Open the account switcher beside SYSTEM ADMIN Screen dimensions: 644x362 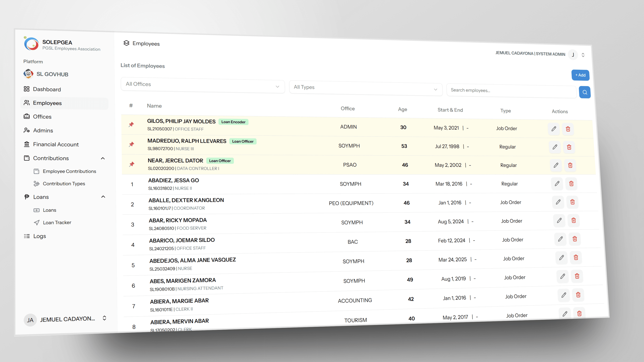click(583, 55)
